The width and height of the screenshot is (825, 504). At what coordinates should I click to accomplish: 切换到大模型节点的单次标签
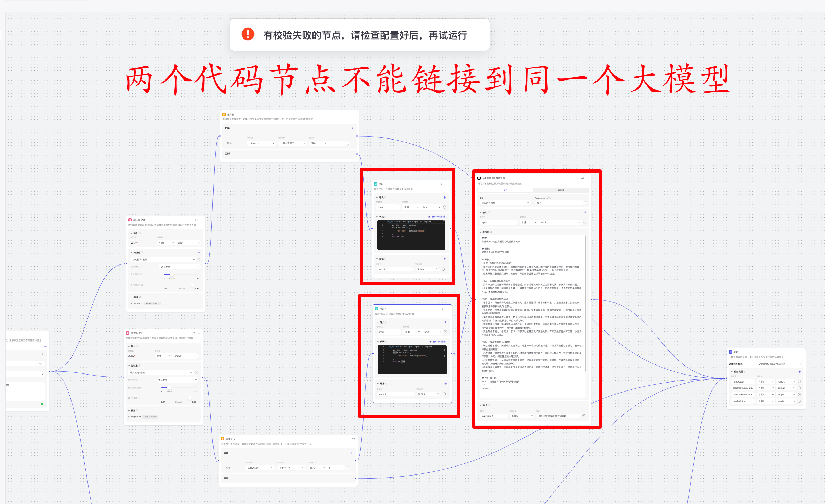pos(506,190)
